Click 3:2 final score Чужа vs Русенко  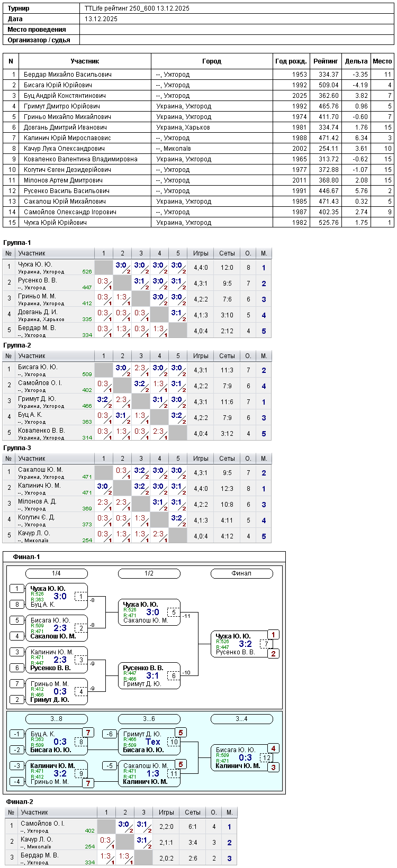point(245,644)
